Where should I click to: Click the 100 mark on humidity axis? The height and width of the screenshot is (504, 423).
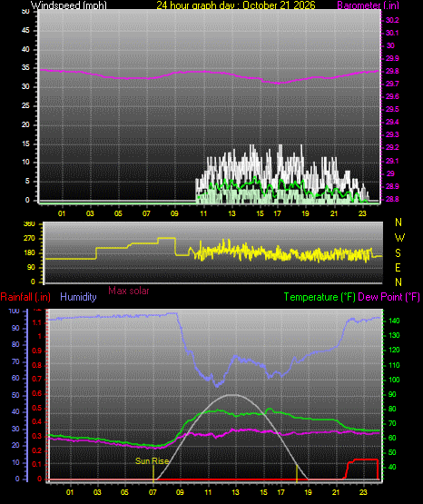point(15,311)
